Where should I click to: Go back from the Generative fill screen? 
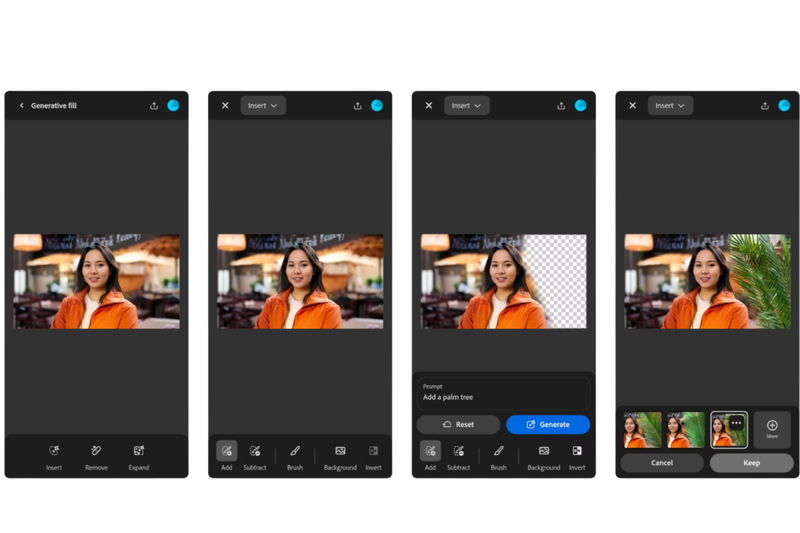tap(21, 105)
